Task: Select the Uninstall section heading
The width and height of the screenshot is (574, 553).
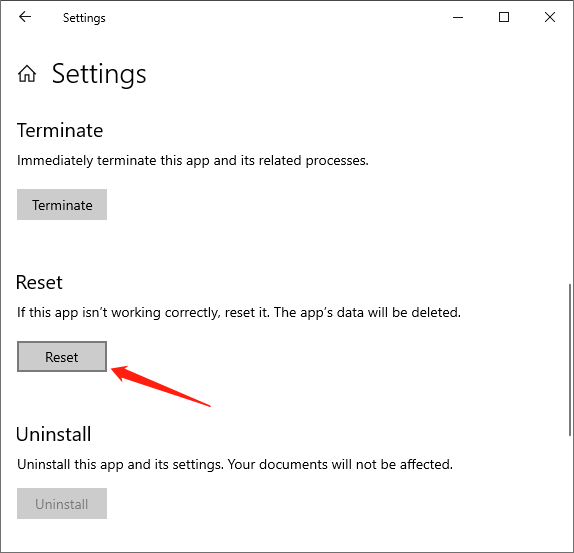Action: (53, 434)
